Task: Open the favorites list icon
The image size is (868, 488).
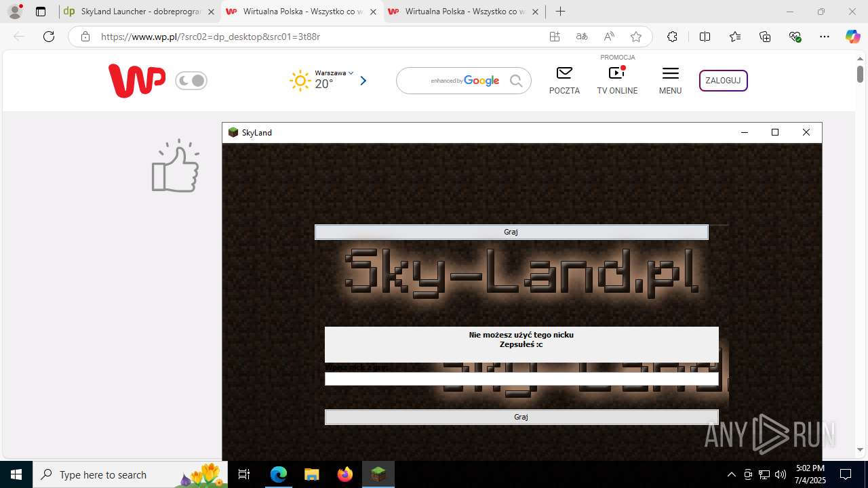Action: [735, 37]
